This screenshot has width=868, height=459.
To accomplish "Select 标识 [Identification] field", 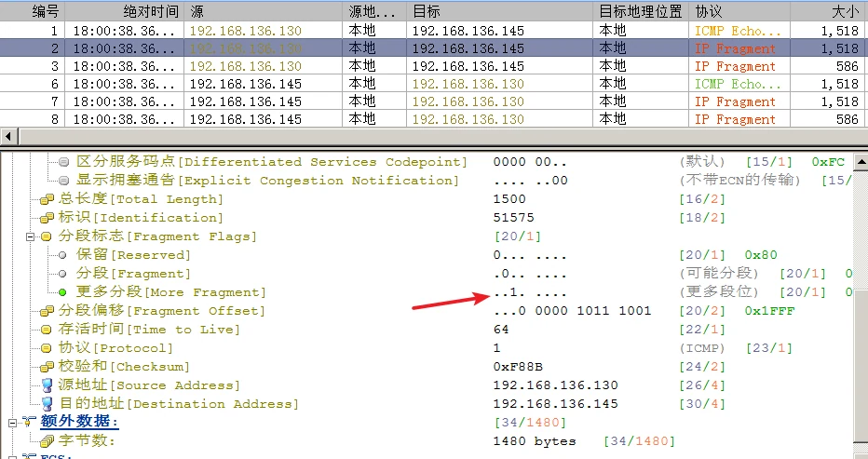I will point(141,218).
